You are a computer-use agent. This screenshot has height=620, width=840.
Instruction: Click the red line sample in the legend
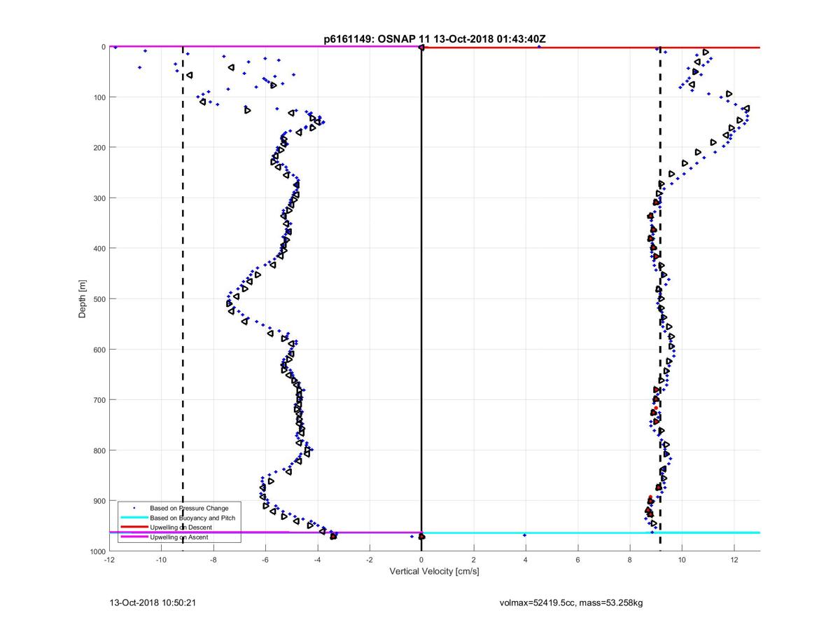tap(134, 527)
